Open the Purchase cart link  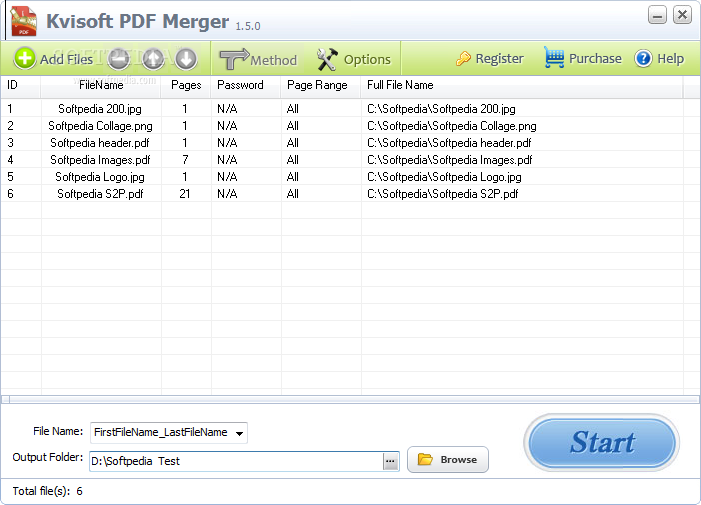pos(583,58)
